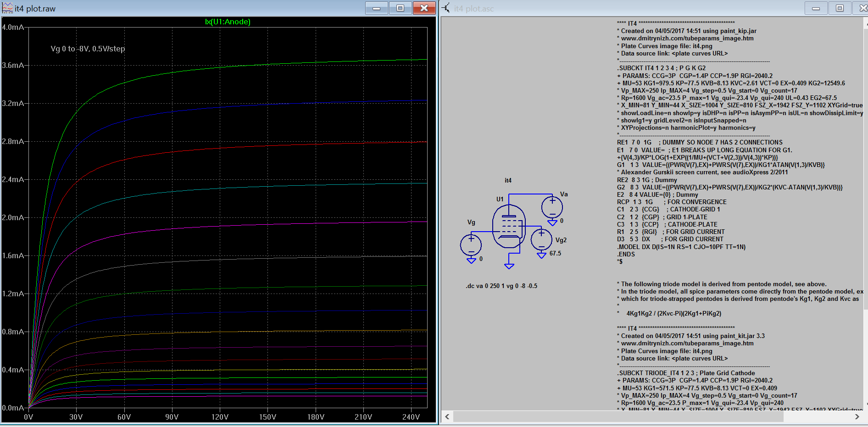Click the 210V x-axis label
Screen dimensions: 868x427
pyautogui.click(x=363, y=417)
